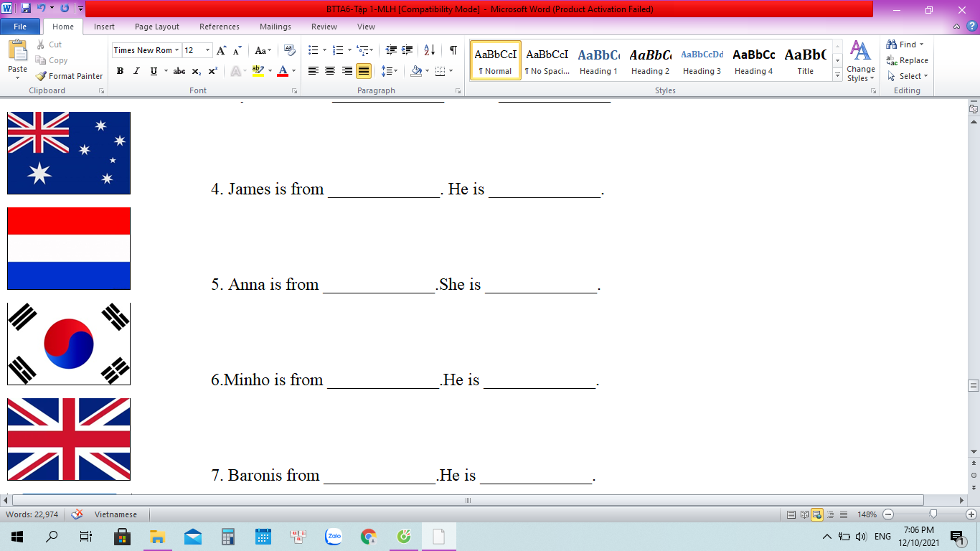The width and height of the screenshot is (980, 551).
Task: Switch to References tab
Action: (x=220, y=27)
